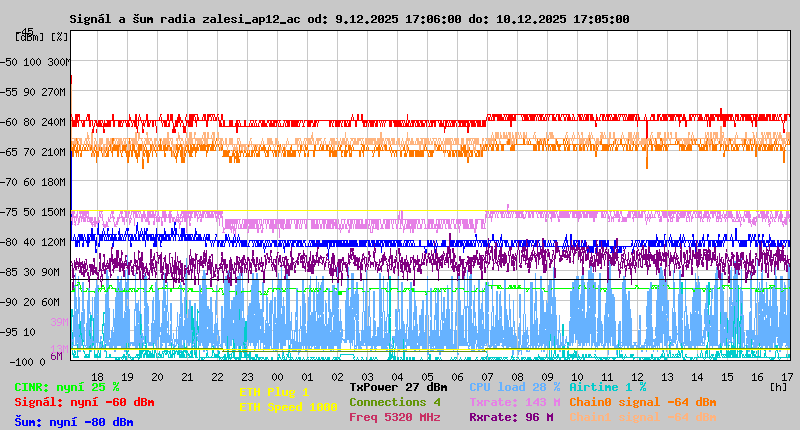Click the [h] unit label on time axis
800x430 pixels.
pos(778,386)
